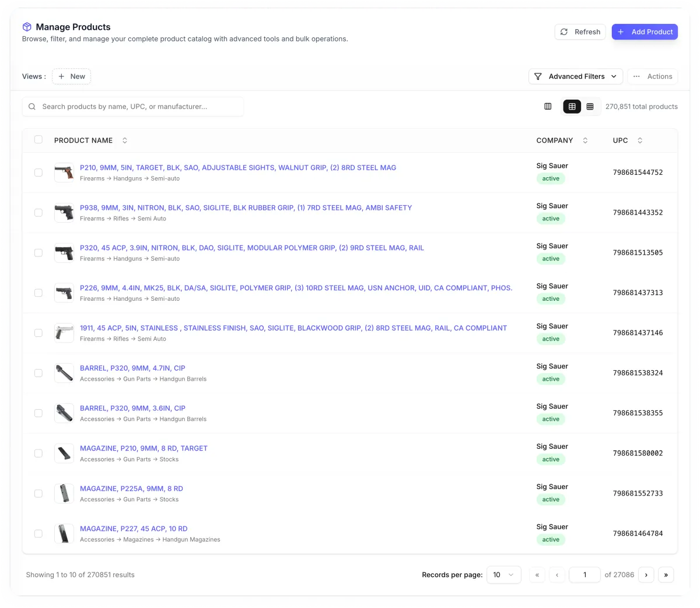
Task: Click the Refresh button
Action: (580, 32)
